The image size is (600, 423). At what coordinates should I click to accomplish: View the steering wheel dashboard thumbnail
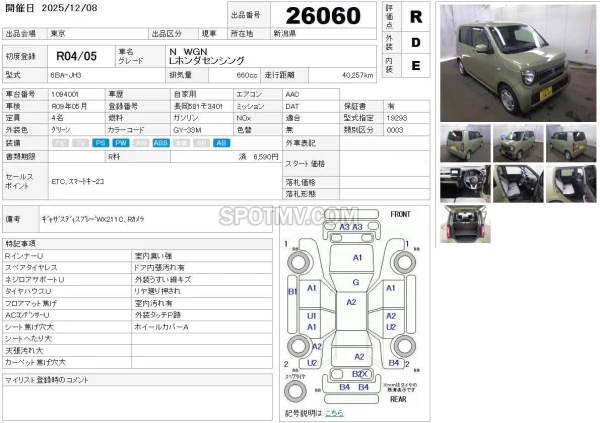pos(465,183)
